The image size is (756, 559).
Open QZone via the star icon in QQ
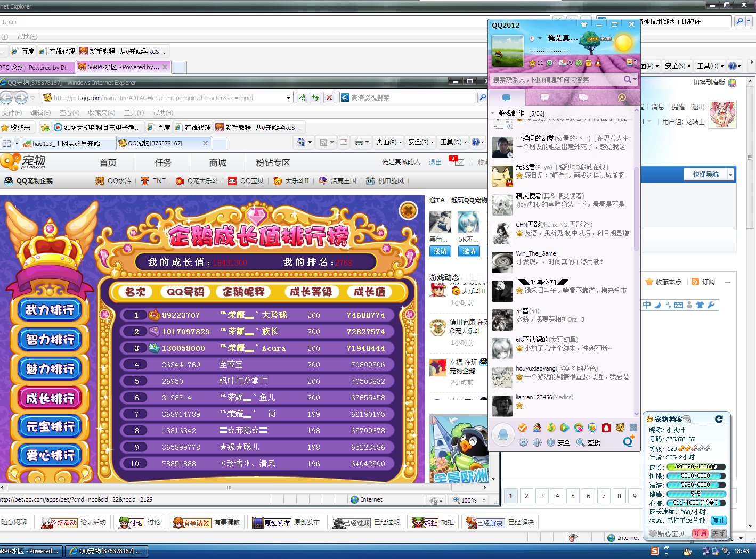click(532, 63)
